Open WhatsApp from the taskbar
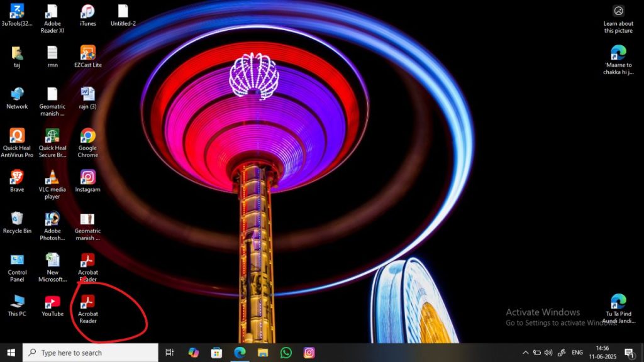Screen dimensions: 644x362 coord(286,353)
